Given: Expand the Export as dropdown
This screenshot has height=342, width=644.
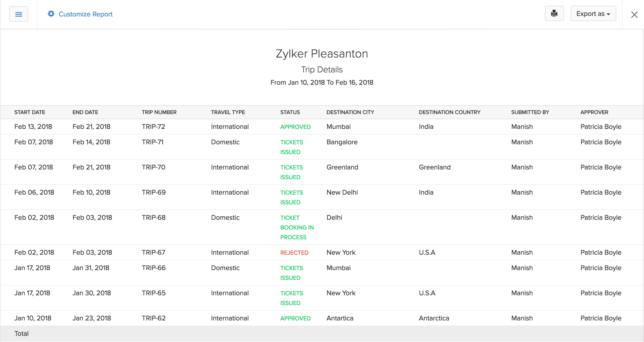Looking at the screenshot, I should point(593,14).
